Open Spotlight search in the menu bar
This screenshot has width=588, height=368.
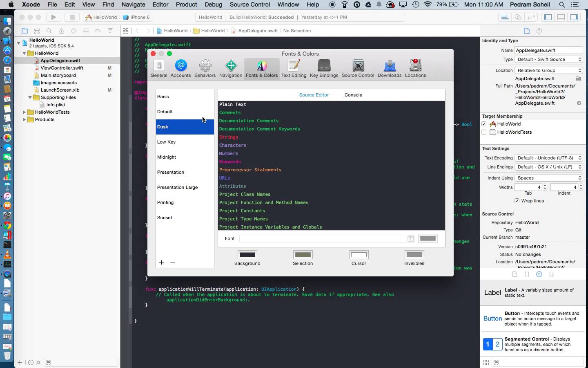562,4
